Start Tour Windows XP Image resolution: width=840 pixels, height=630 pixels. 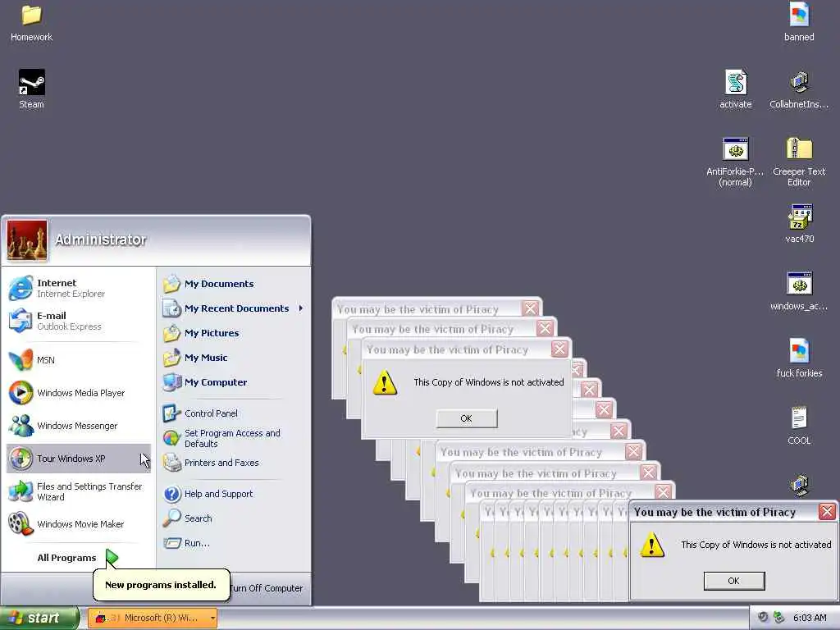pos(79,459)
